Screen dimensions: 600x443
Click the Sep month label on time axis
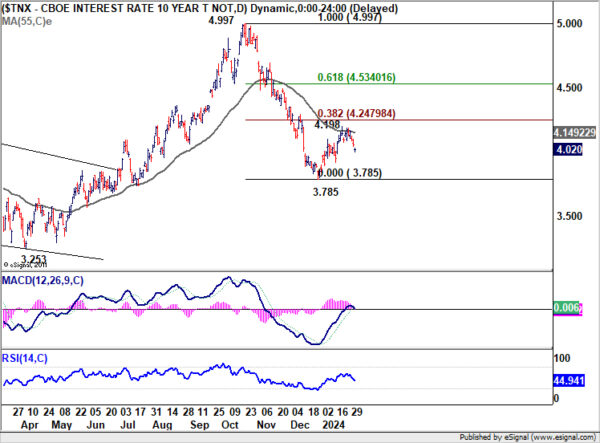click(x=199, y=425)
